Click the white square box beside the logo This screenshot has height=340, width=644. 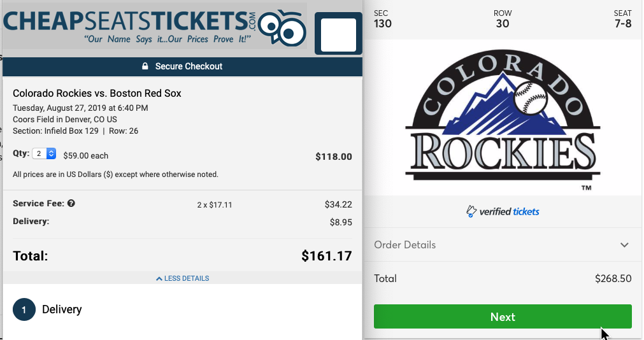click(338, 34)
